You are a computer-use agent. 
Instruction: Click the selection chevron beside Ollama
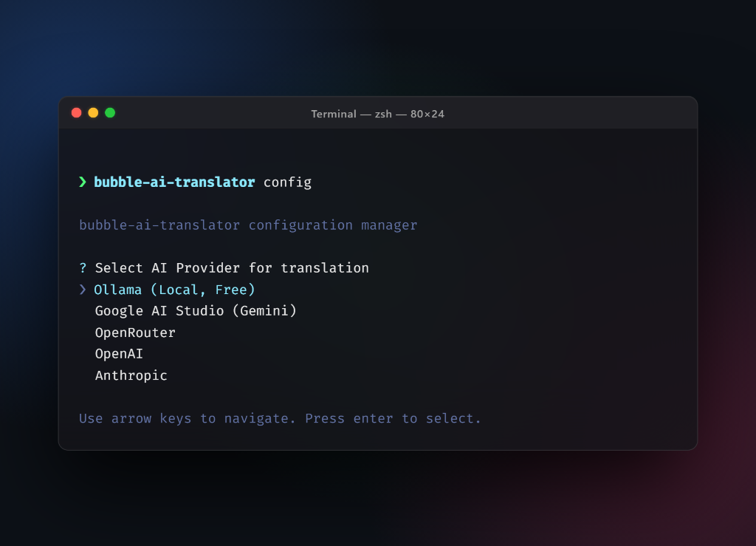coord(83,290)
